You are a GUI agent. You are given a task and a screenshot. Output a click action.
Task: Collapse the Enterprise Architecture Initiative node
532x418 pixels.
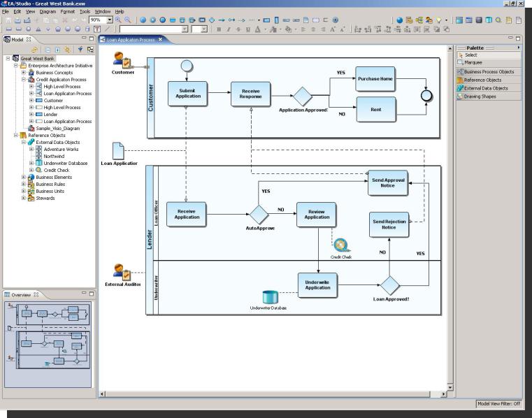15,66
